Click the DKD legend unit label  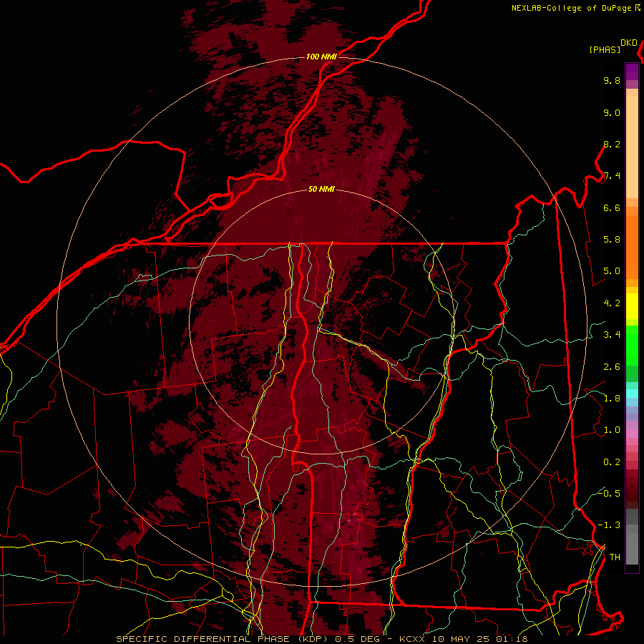click(x=629, y=43)
